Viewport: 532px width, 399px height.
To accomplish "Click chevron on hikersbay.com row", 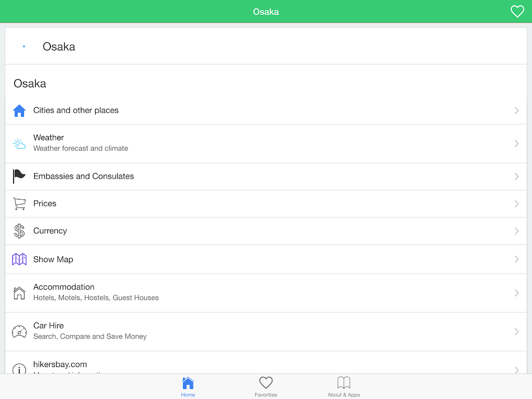I will [x=517, y=370].
